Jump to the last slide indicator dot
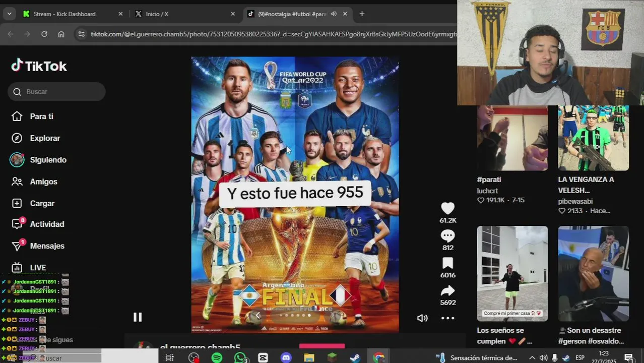 coord(309,316)
